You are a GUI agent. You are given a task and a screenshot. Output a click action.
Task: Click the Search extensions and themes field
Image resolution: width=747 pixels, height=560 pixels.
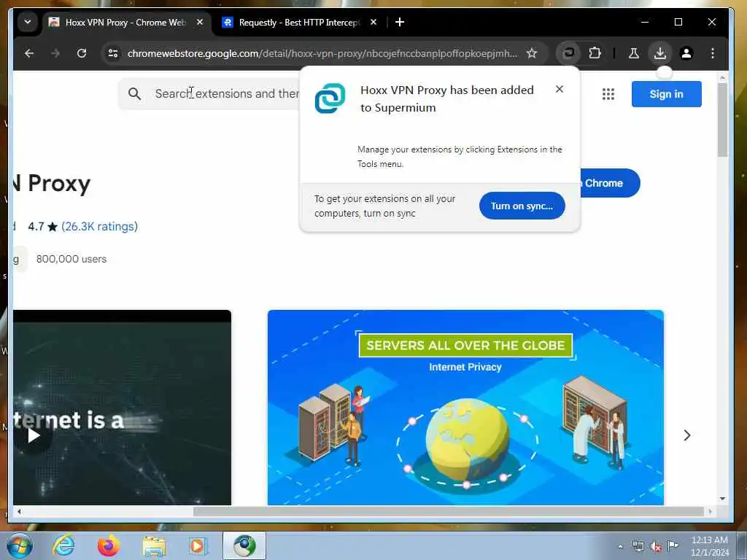pos(209,94)
